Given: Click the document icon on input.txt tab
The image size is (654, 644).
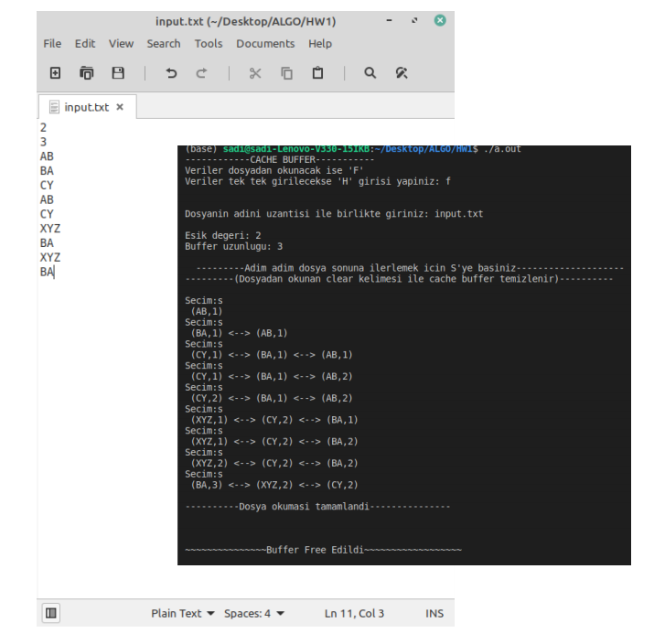Looking at the screenshot, I should tap(54, 107).
